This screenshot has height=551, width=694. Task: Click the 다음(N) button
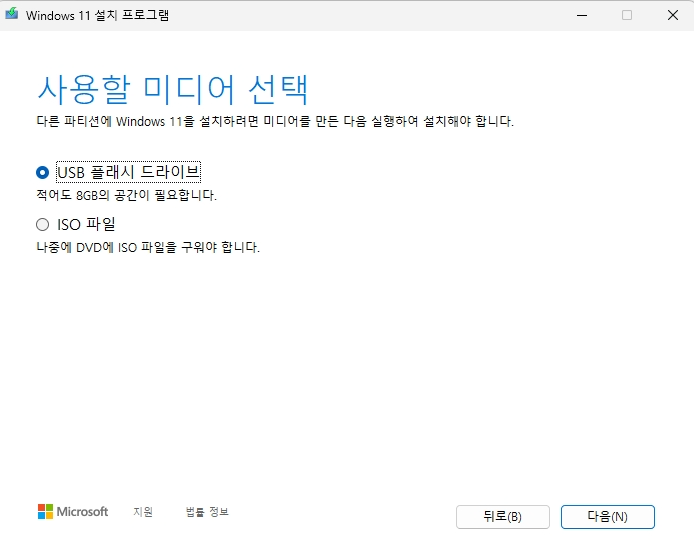[607, 516]
